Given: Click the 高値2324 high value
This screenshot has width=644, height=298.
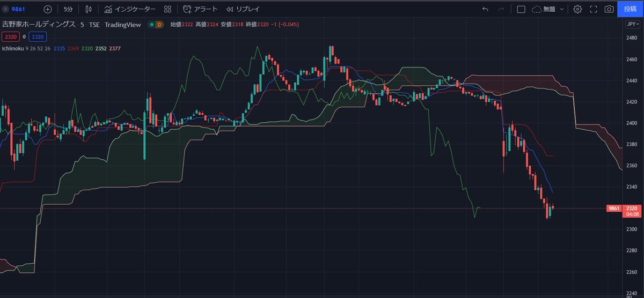Looking at the screenshot, I should 206,25.
